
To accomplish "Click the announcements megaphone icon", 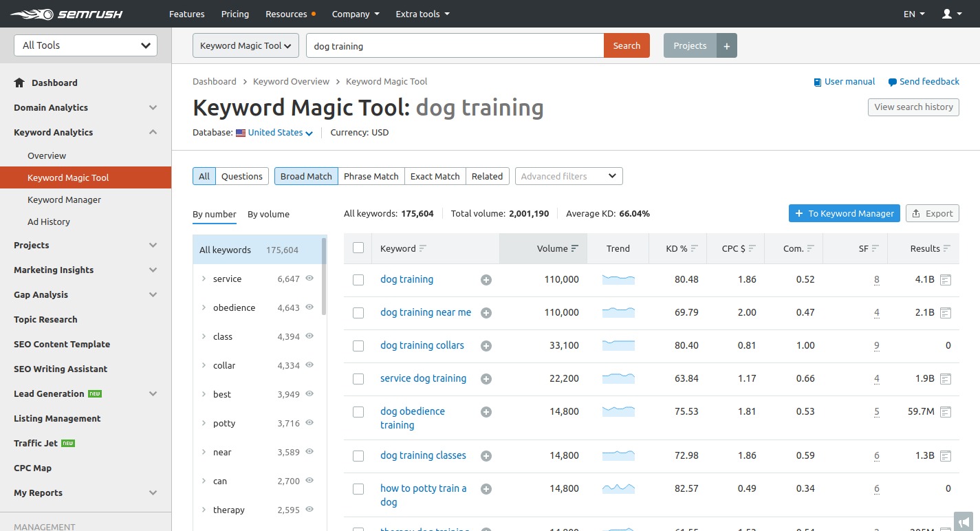I will pyautogui.click(x=964, y=522).
